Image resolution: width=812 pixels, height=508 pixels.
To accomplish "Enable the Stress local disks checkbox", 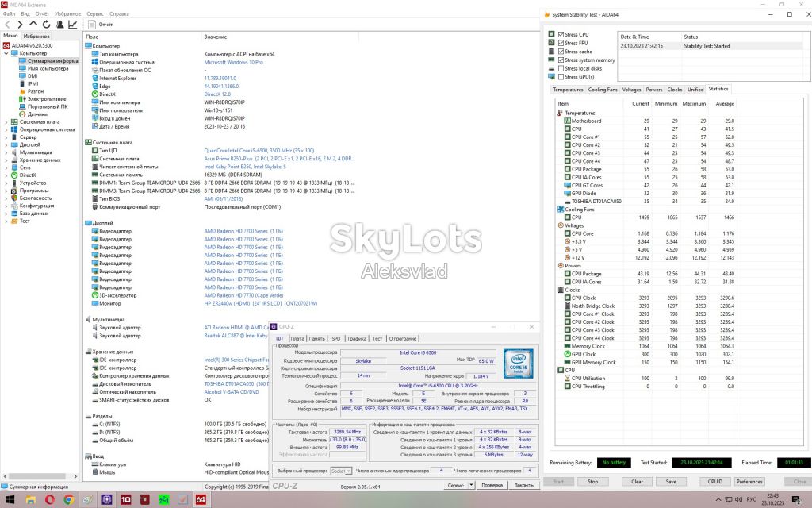I will (561, 68).
